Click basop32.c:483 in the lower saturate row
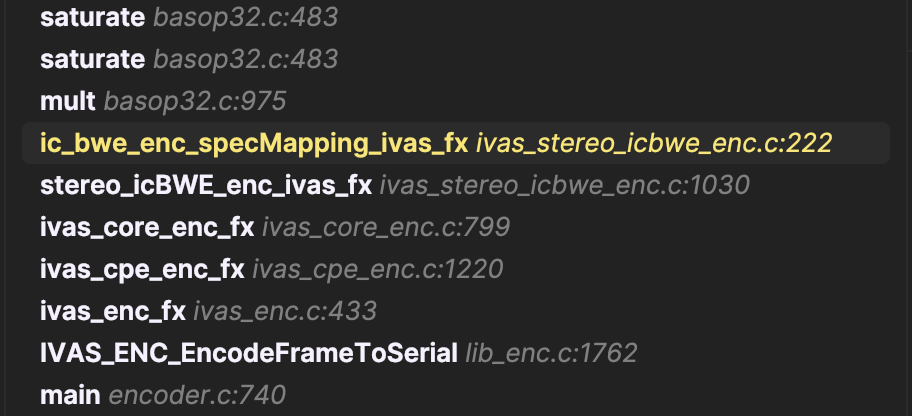The height and width of the screenshot is (416, 912). (x=245, y=59)
